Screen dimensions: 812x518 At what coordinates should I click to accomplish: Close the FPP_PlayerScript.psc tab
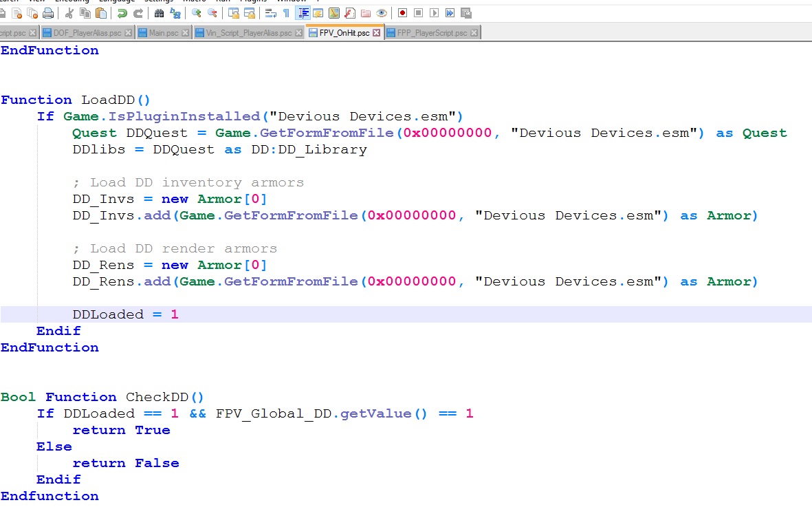474,32
